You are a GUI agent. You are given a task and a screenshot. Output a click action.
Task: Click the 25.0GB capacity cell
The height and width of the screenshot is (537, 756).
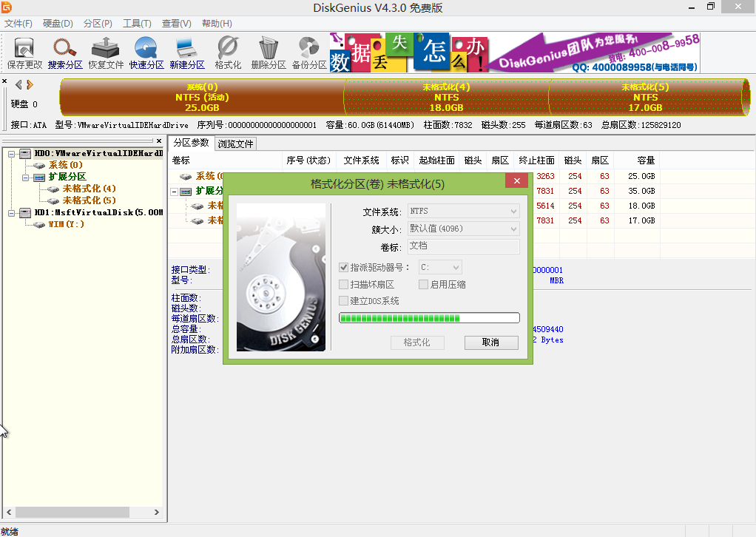click(641, 177)
